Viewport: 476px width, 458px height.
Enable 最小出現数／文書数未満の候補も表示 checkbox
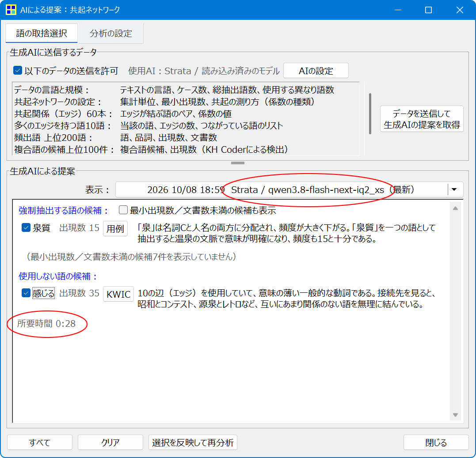(x=123, y=210)
